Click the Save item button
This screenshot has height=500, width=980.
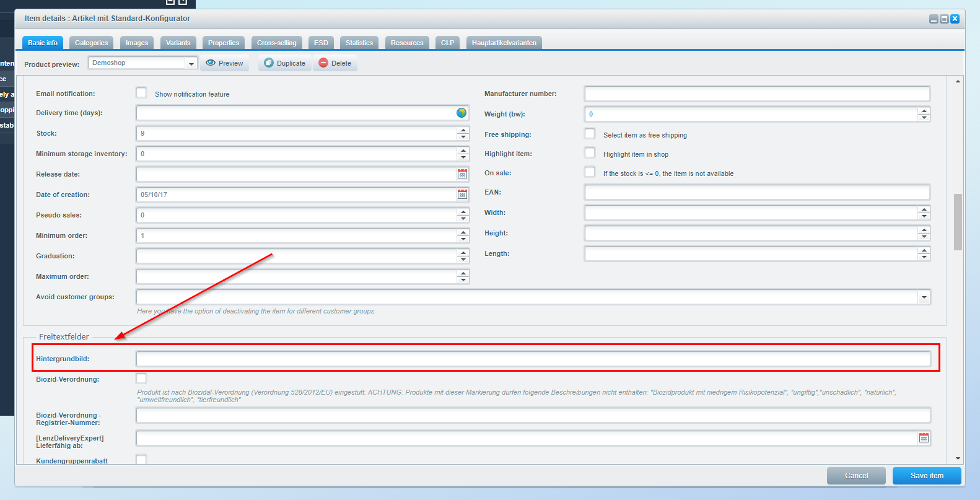[x=927, y=476]
